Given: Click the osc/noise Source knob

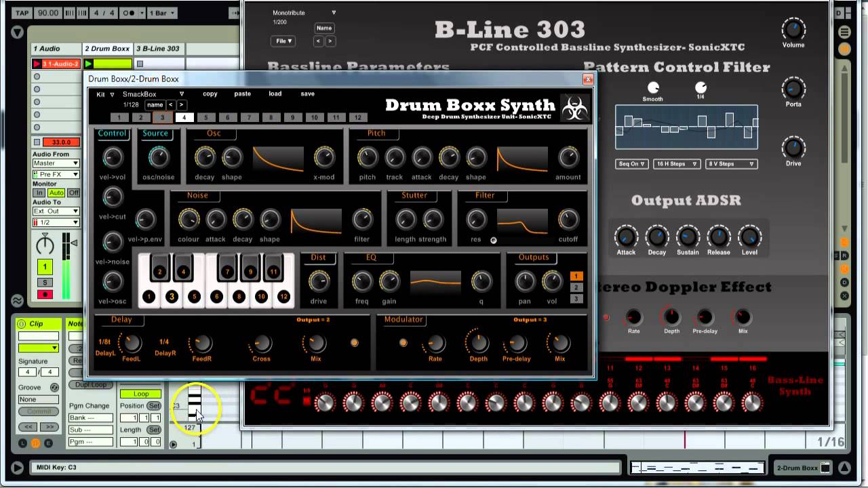Looking at the screenshot, I should pos(158,157).
